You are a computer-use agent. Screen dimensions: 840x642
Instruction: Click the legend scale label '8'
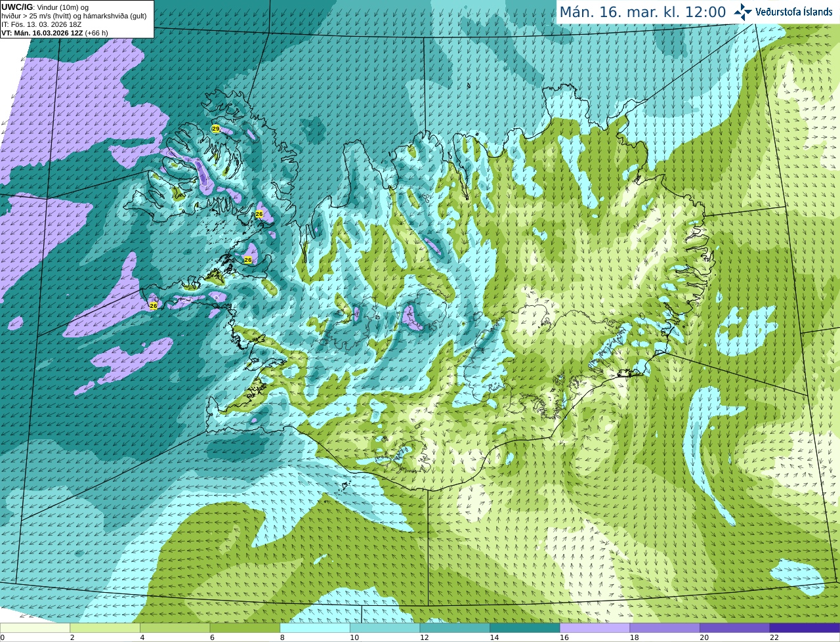(x=282, y=637)
